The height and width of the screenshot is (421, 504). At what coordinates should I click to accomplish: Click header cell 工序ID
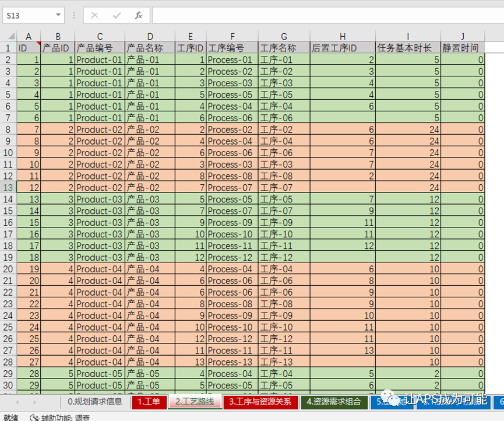[191, 48]
